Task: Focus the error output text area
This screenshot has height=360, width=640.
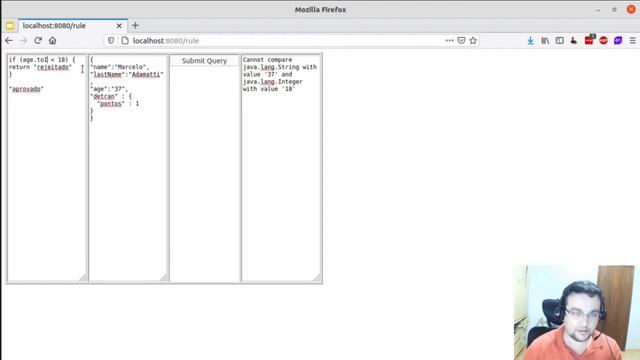Action: [x=281, y=168]
